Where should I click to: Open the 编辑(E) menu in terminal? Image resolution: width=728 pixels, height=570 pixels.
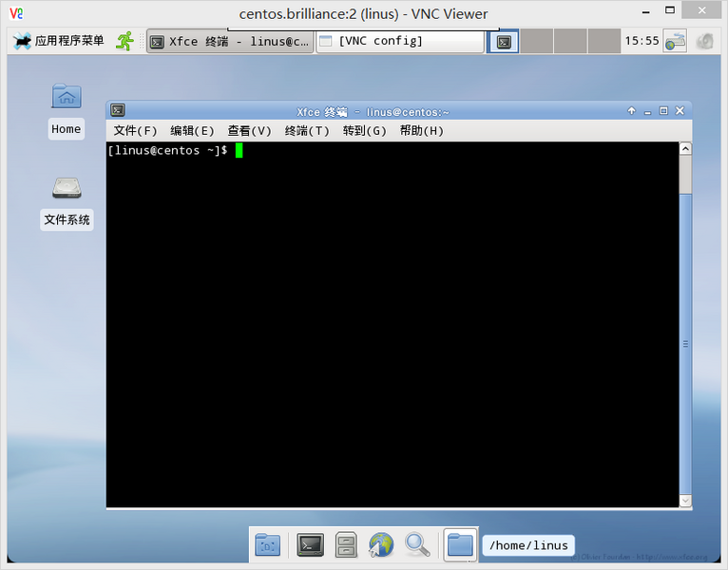coord(192,131)
